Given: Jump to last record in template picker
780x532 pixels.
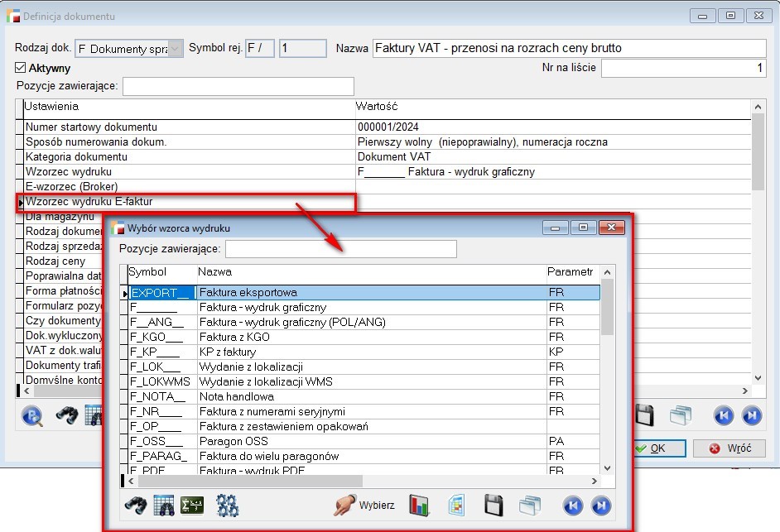Looking at the screenshot, I should 601,504.
